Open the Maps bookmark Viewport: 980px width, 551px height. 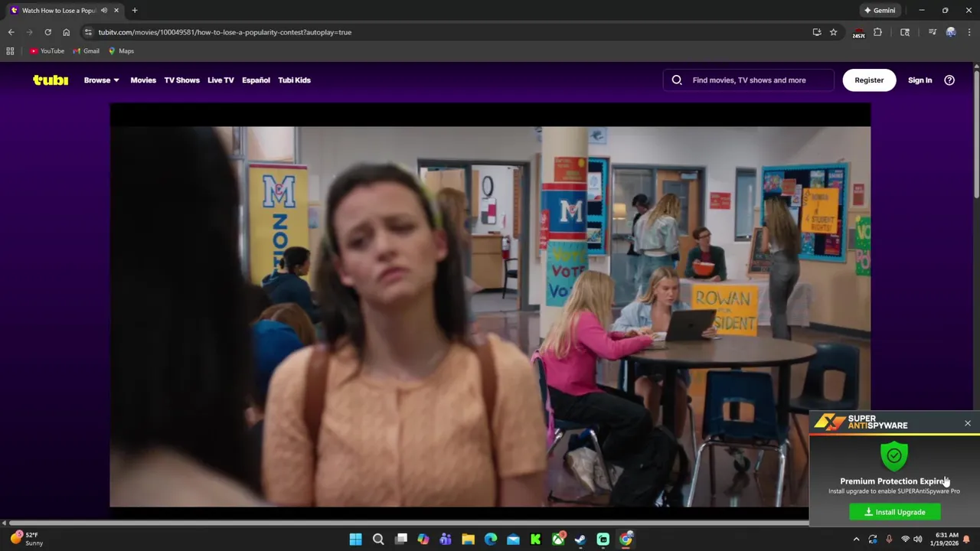pyautogui.click(x=121, y=51)
